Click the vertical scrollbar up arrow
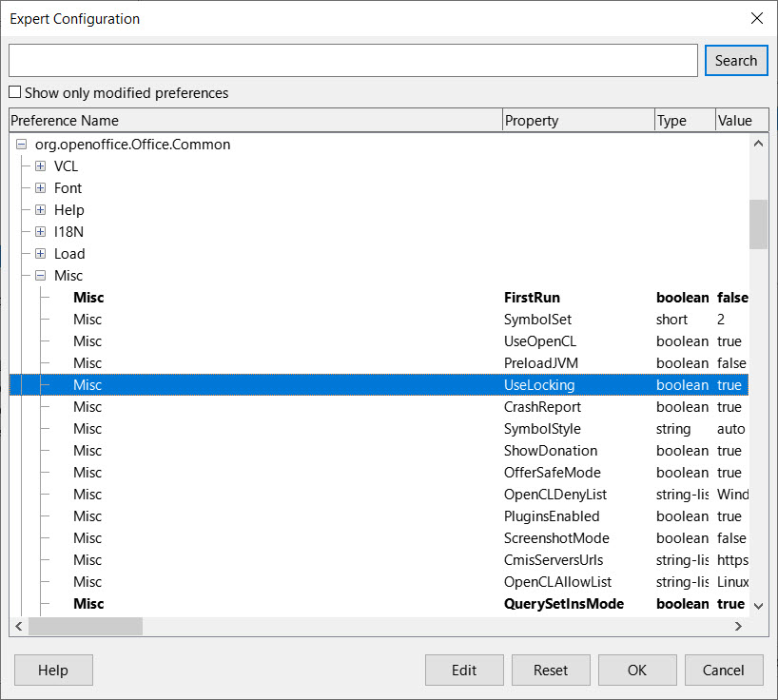Image resolution: width=778 pixels, height=700 pixels. (x=758, y=144)
